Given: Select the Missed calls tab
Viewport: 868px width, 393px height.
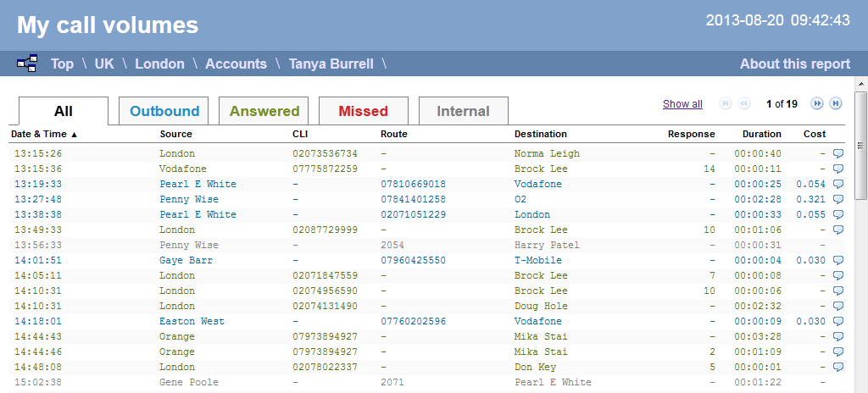Looking at the screenshot, I should coord(363,111).
